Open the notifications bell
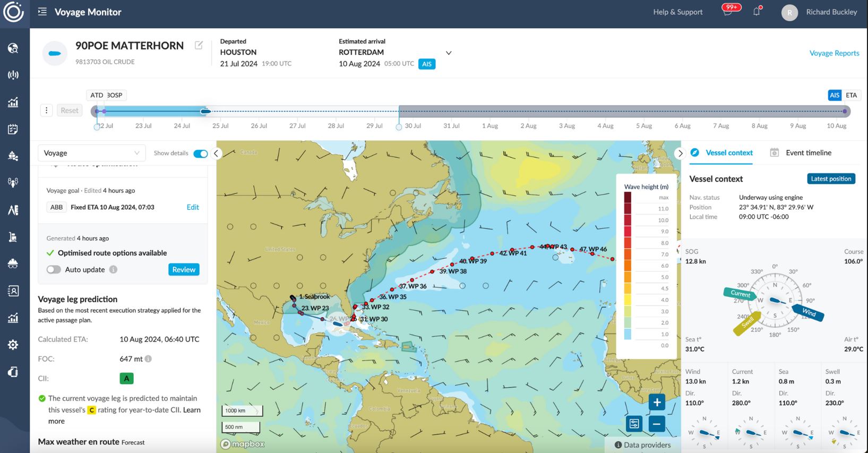 (x=757, y=11)
